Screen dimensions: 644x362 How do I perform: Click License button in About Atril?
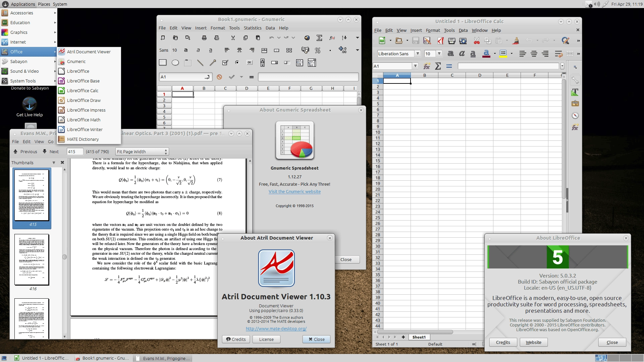(x=266, y=340)
